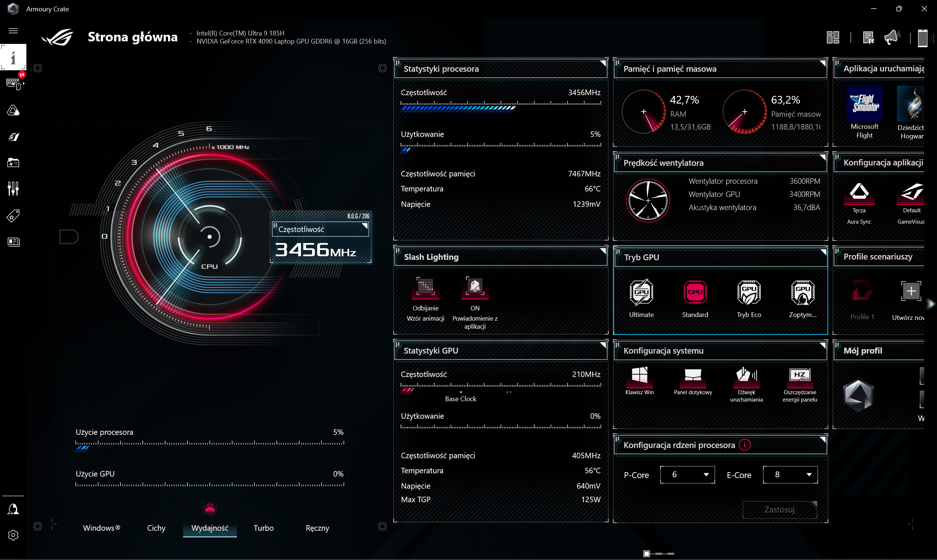Open the Game Library sidebar icon
Viewport: 937px width, 560px height.
point(13,163)
